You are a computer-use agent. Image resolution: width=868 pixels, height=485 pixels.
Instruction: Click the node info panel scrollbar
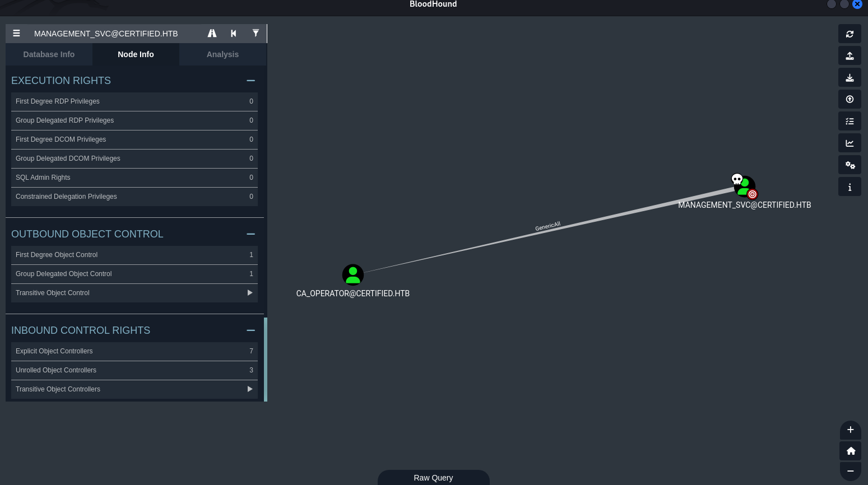(266, 359)
